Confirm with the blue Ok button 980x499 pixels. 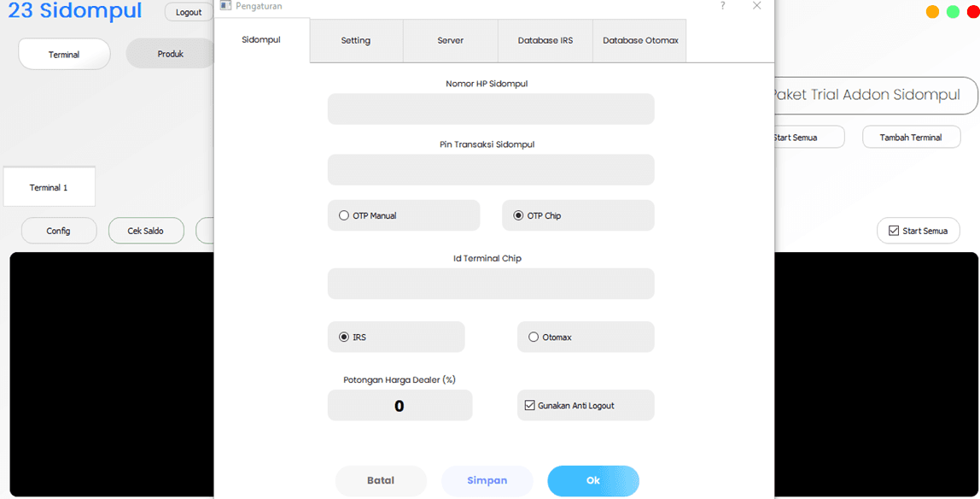tap(593, 481)
